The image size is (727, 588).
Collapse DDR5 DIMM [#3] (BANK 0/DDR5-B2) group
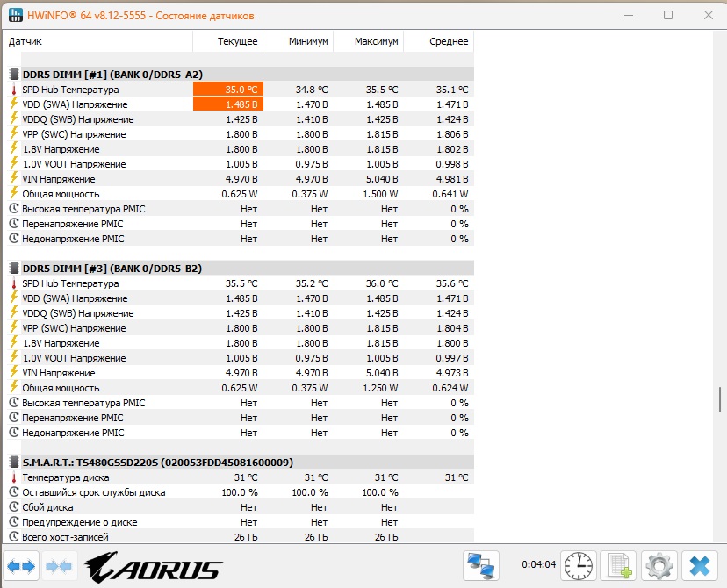[x=248, y=269]
